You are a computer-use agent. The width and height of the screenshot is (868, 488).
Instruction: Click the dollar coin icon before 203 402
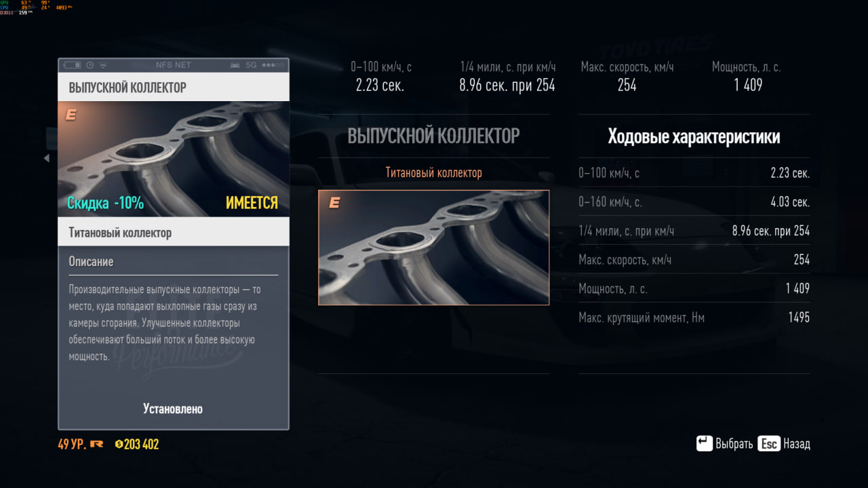click(119, 445)
